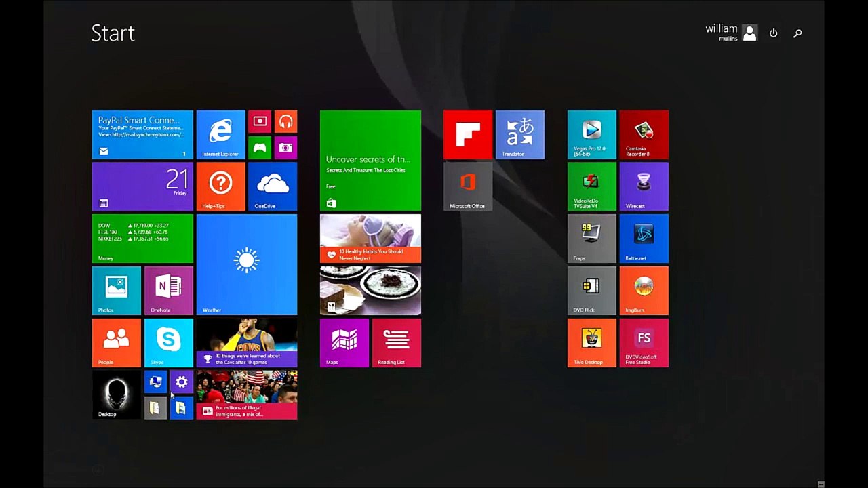Launch VideoReDo TVSuite V4 tile
This screenshot has width=868, height=488.
click(592, 187)
